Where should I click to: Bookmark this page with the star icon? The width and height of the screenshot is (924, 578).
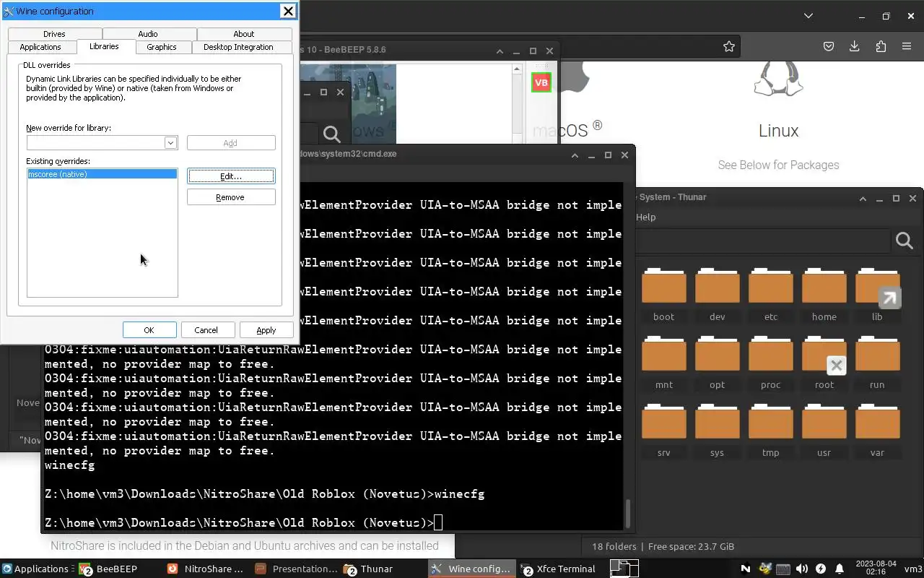point(729,46)
